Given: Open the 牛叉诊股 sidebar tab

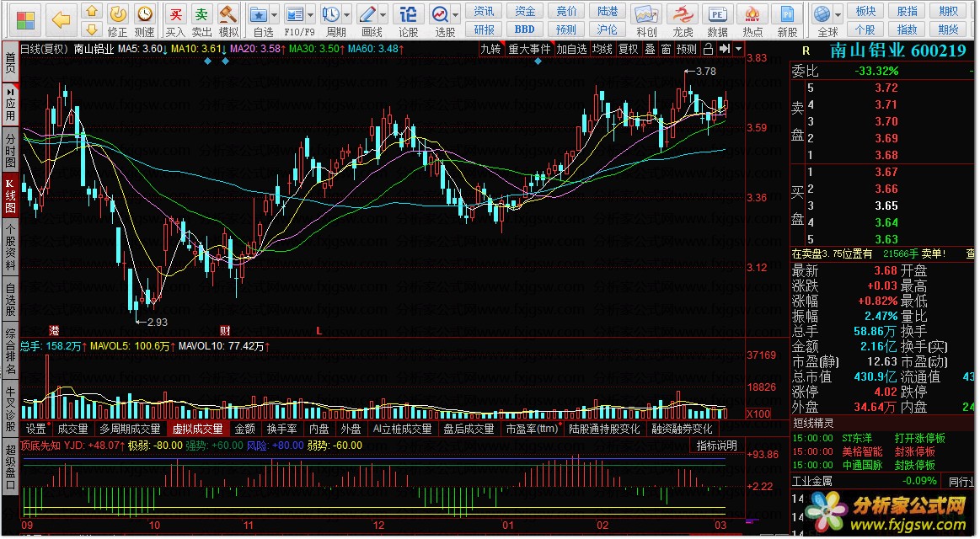Looking at the screenshot, I should click(x=10, y=409).
